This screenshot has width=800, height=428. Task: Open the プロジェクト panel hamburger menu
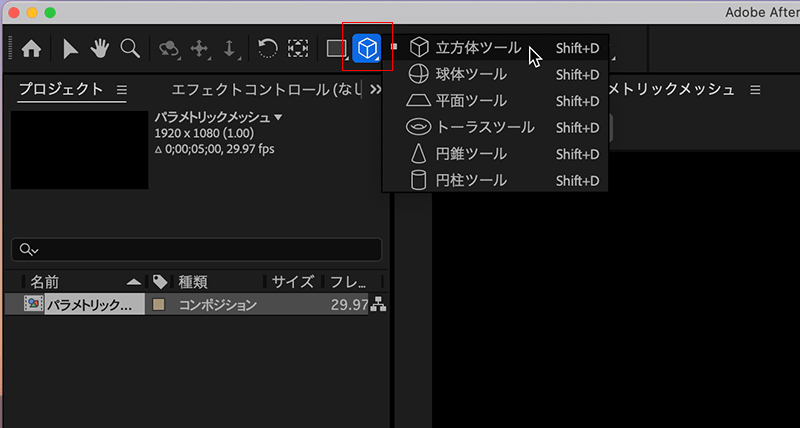122,90
